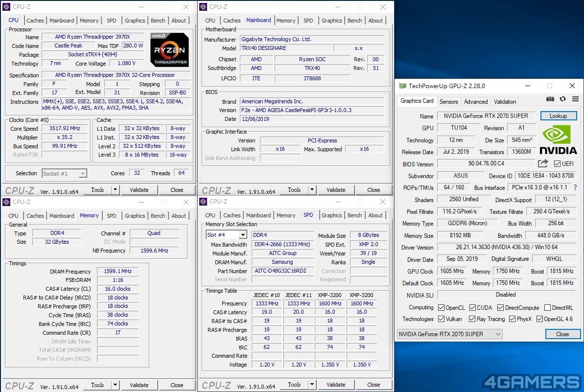Click Validate in the CPU-Z window showing Processor details
The height and width of the screenshot is (392, 584).
[x=139, y=190]
